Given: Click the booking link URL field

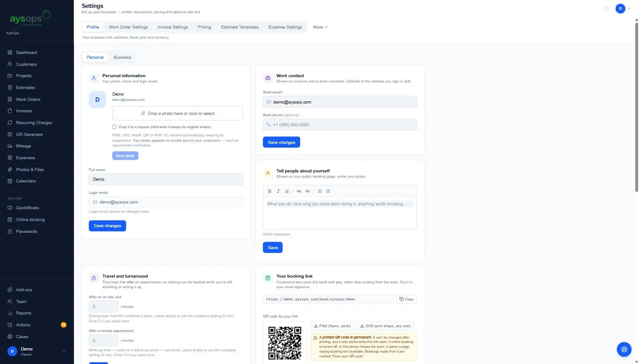Looking at the screenshot, I should (328, 299).
